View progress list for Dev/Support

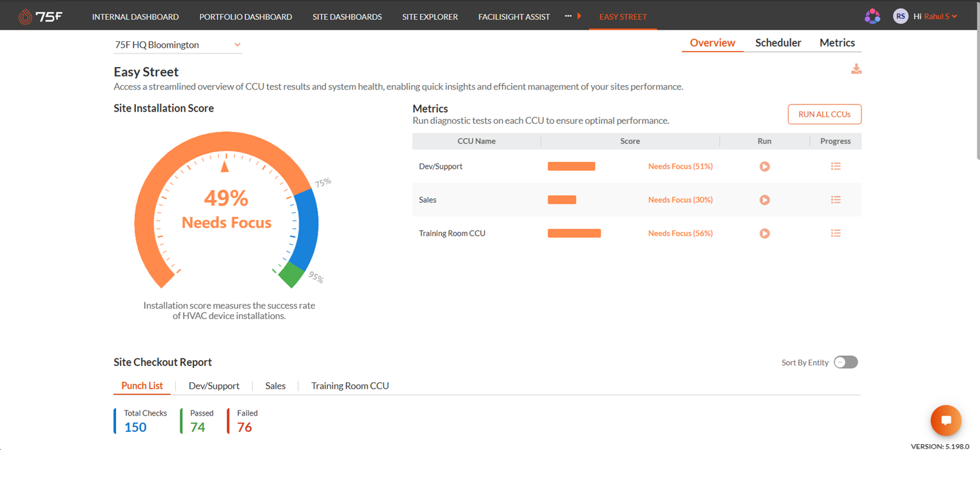click(x=836, y=166)
